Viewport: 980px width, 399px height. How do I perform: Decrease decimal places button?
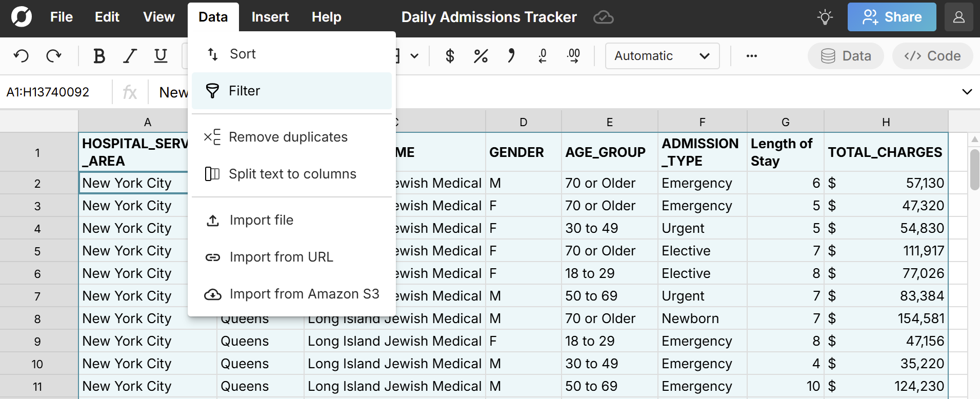pyautogui.click(x=543, y=56)
